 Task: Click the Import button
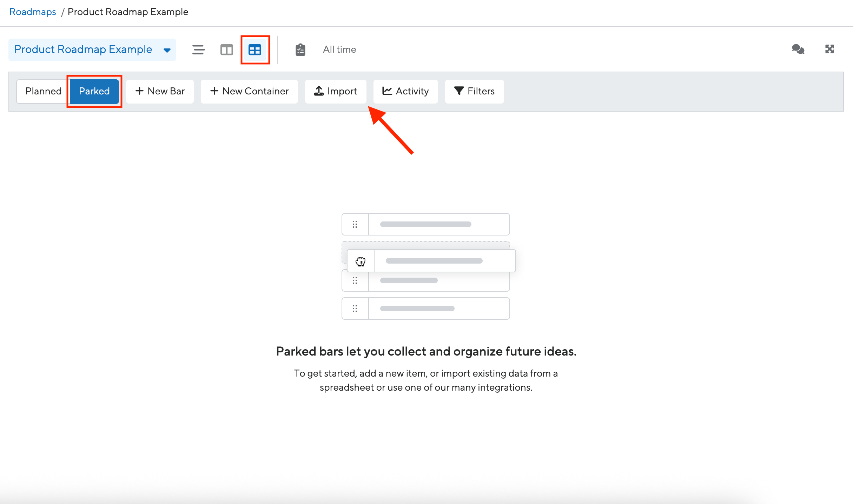[336, 91]
